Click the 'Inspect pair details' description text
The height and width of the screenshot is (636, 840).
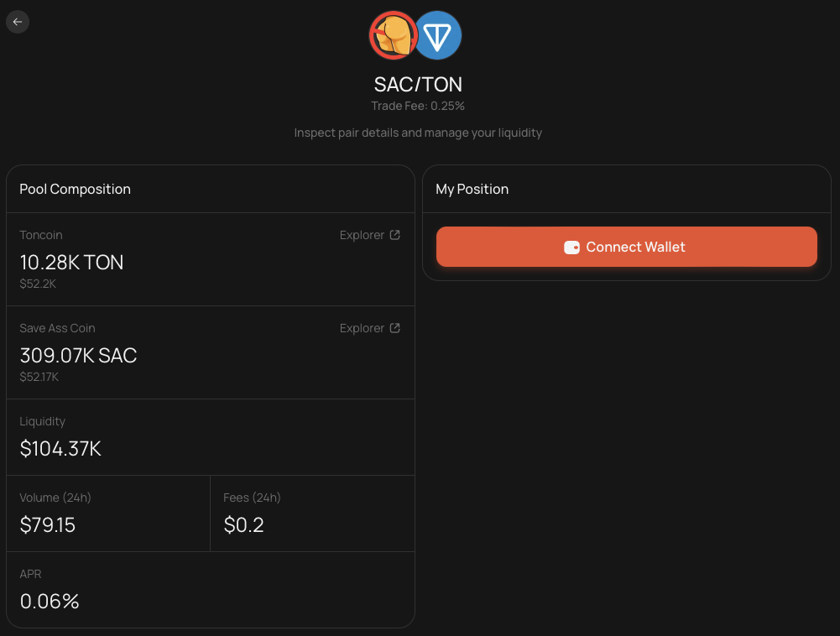[418, 133]
